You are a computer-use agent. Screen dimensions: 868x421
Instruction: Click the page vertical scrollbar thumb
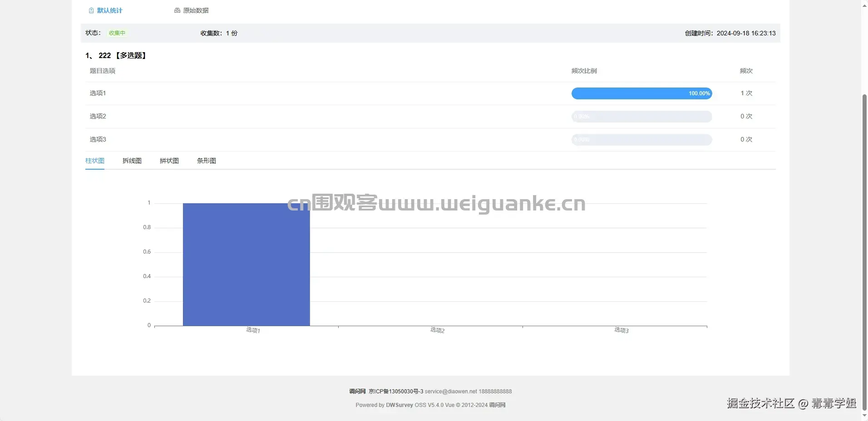[x=864, y=252]
